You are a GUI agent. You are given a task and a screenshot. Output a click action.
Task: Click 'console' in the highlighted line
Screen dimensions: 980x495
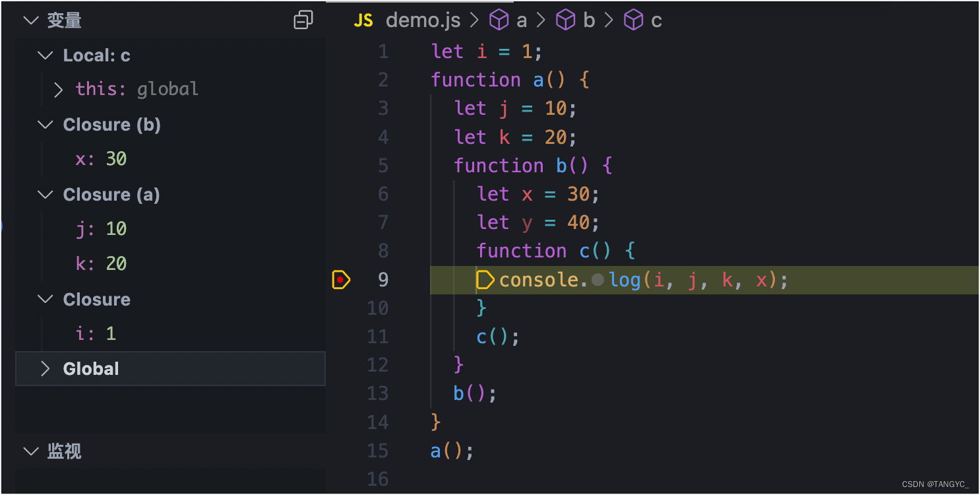click(x=539, y=280)
